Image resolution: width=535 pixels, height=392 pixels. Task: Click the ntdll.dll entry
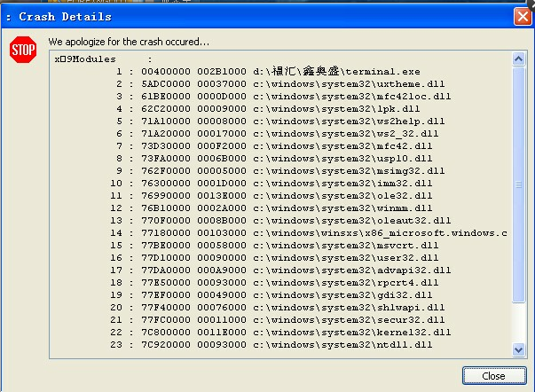tap(271, 345)
